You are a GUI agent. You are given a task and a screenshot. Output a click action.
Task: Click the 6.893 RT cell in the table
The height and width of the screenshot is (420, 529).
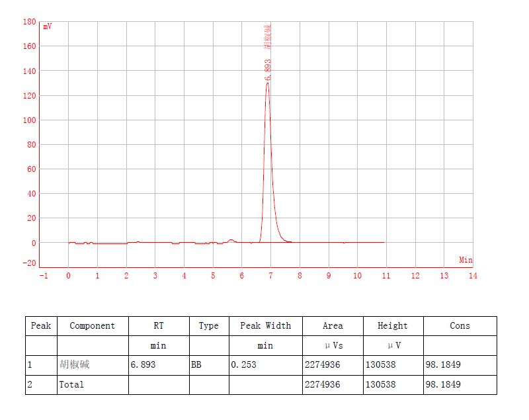(x=143, y=364)
